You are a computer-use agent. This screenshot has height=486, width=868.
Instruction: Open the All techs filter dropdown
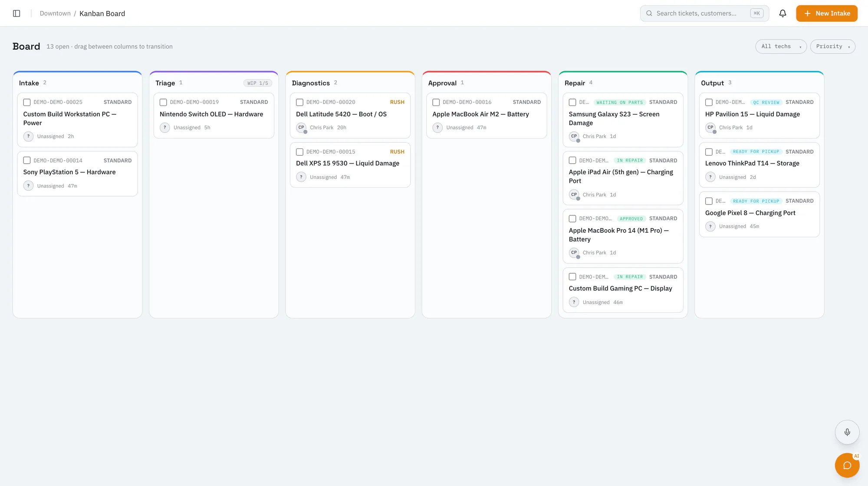(781, 46)
